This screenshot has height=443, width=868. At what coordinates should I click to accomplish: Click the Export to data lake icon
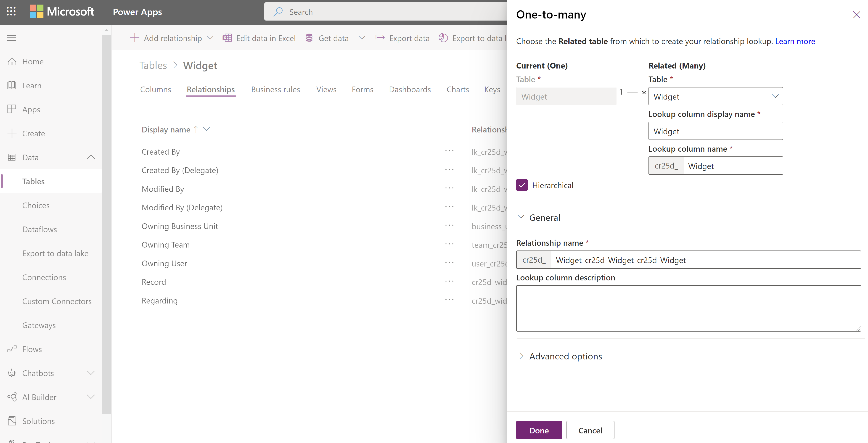tap(443, 38)
